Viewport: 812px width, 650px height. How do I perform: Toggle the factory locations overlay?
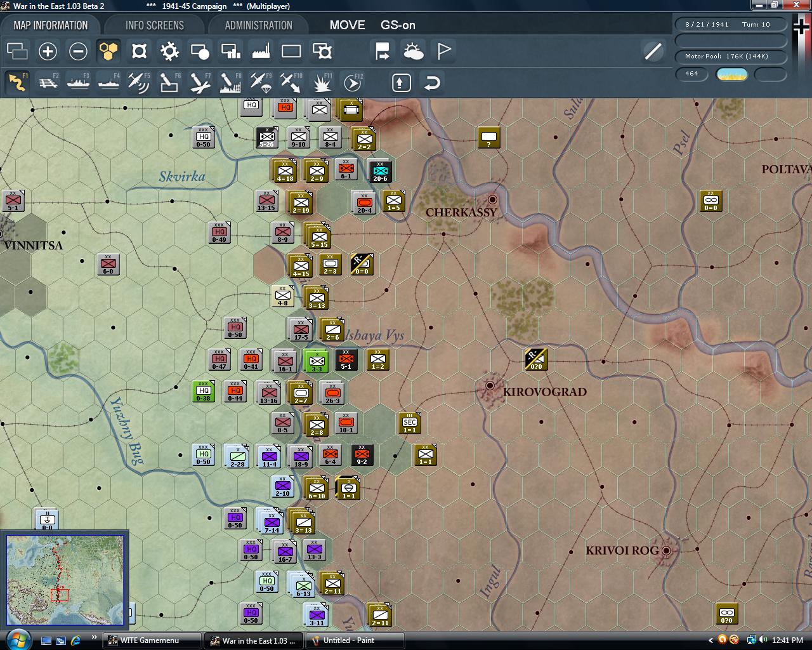pyautogui.click(x=261, y=51)
